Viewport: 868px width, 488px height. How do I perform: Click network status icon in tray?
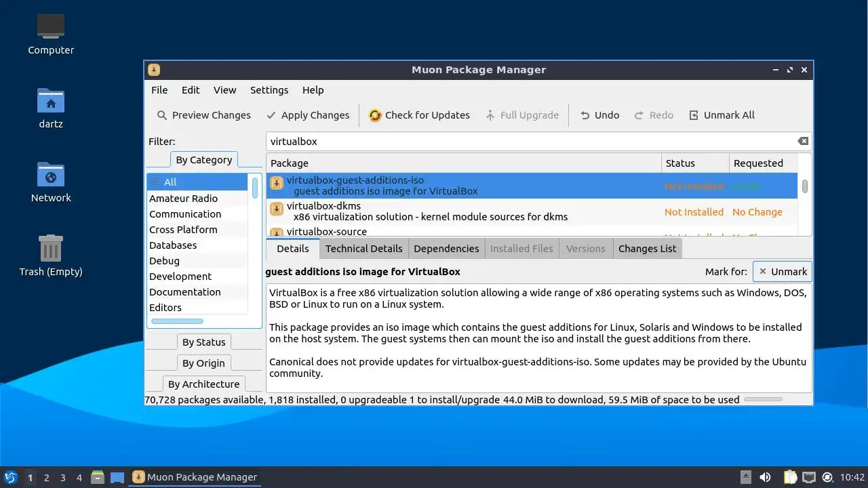808,477
